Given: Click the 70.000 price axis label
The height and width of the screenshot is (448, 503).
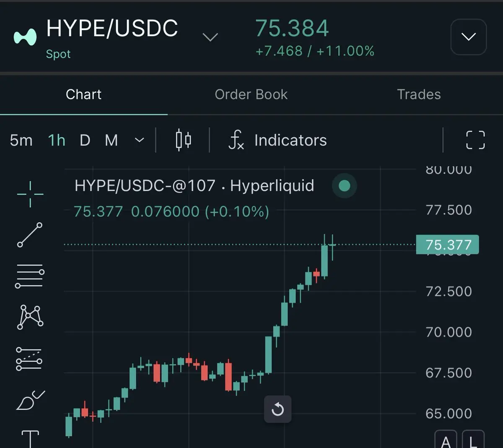Looking at the screenshot, I should pos(449,332).
